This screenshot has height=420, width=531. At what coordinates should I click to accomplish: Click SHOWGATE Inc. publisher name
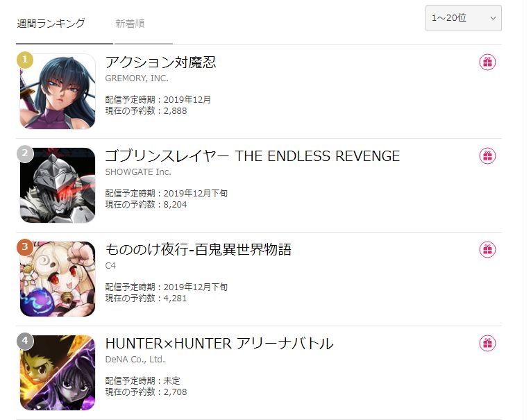click(x=138, y=172)
